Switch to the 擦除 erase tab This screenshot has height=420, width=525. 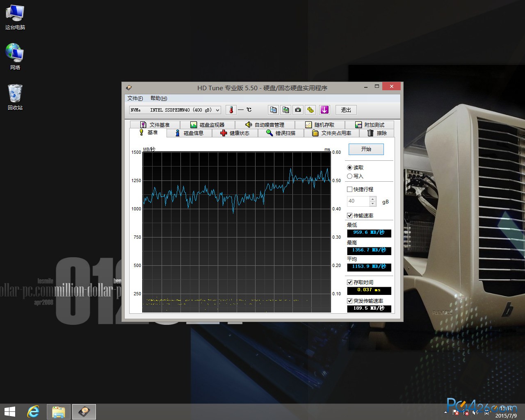[377, 133]
